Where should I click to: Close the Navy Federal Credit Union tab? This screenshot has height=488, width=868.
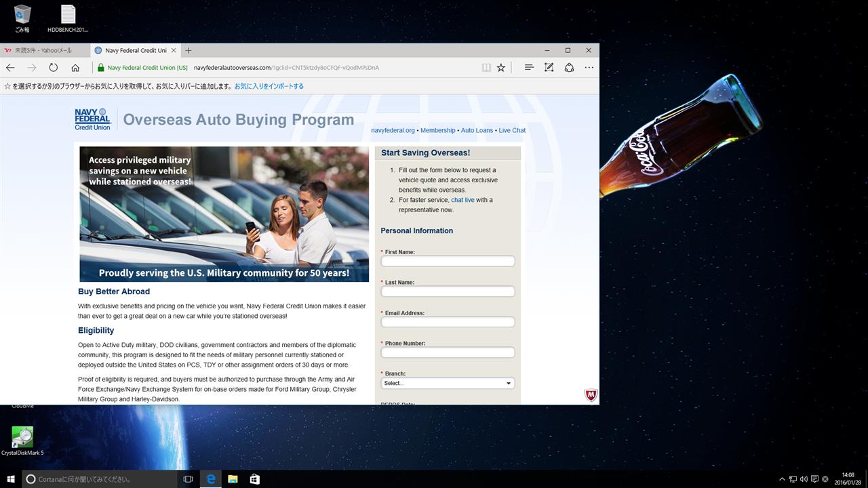pyautogui.click(x=174, y=50)
